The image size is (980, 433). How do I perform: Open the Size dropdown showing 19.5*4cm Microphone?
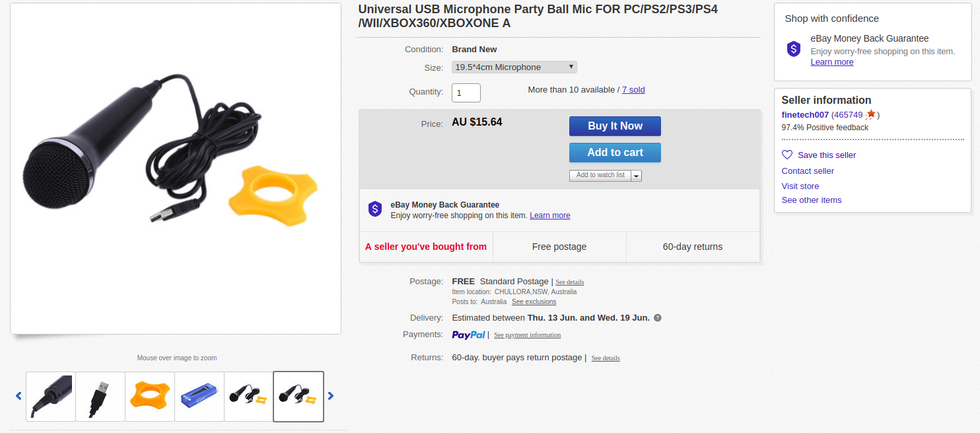[514, 67]
